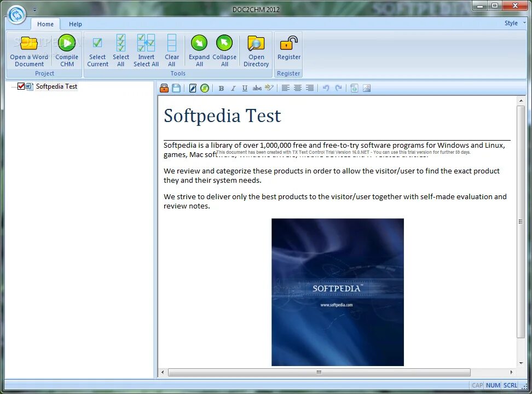Click paragraph starting 'We review and categorize'
Viewport: 532px width, 394px height.
332,176
